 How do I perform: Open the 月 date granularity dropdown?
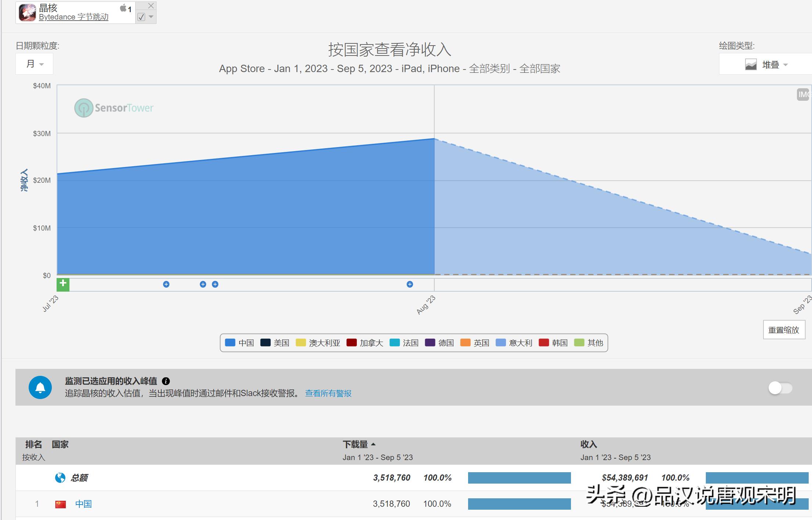point(34,64)
